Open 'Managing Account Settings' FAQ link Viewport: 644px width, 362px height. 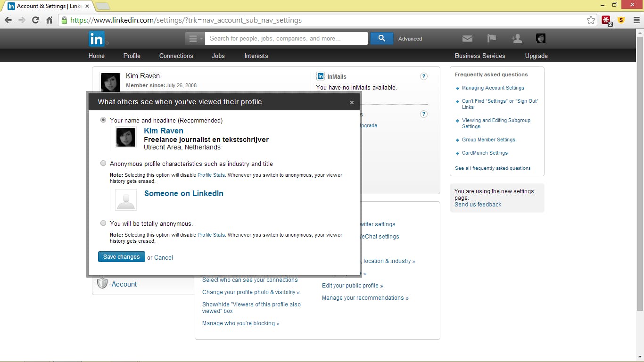tap(493, 88)
